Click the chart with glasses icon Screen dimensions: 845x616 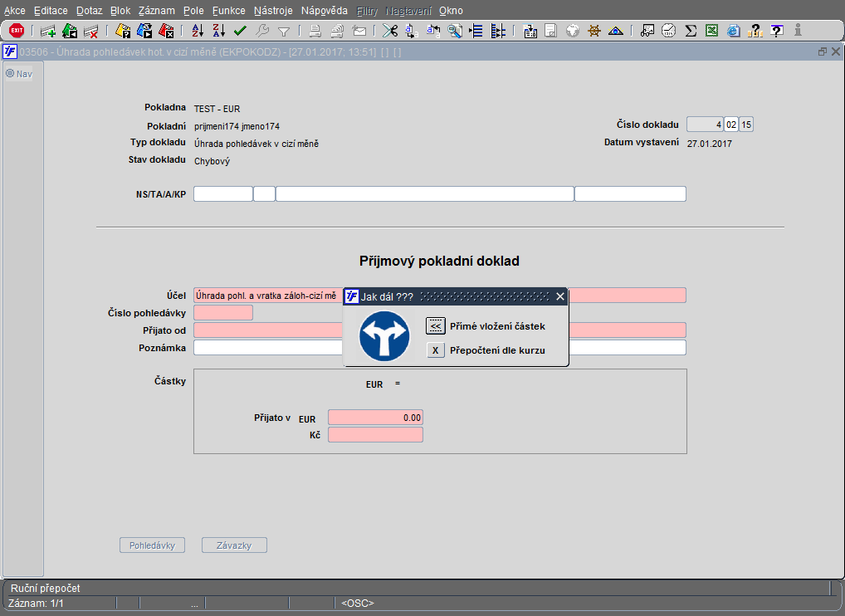pos(647,32)
